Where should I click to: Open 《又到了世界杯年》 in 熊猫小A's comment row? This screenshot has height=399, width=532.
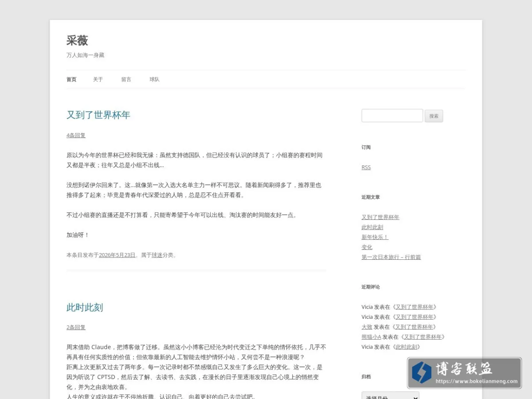[x=423, y=337]
